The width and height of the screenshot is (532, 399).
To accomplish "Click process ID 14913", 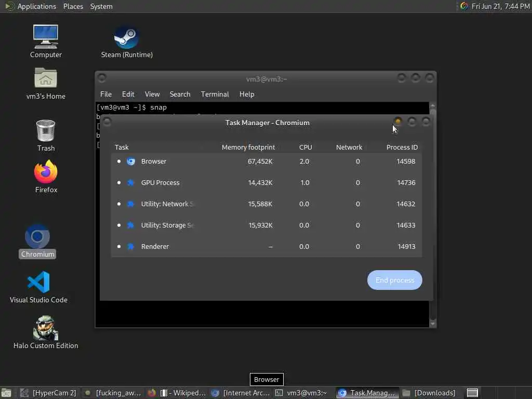I will [406, 247].
